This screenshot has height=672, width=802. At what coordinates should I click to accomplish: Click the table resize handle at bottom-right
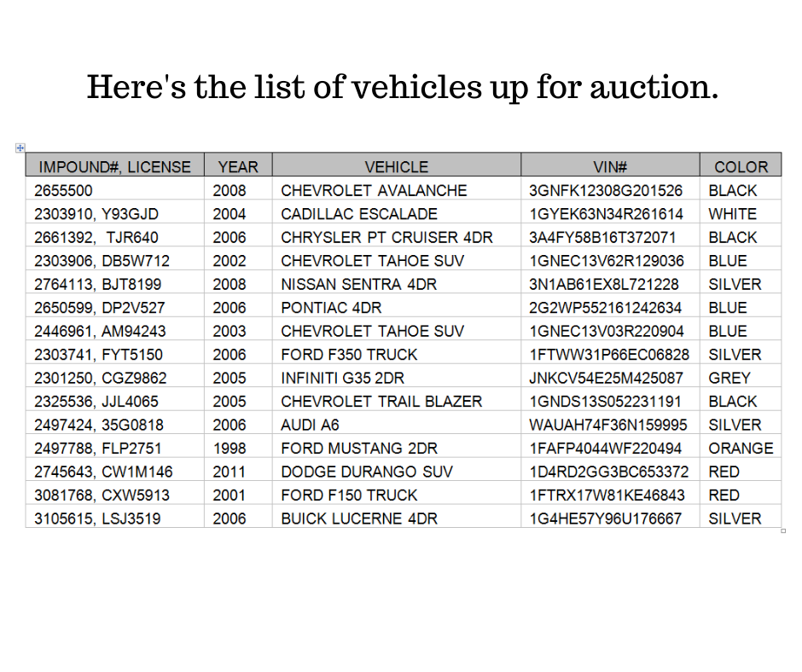783,530
